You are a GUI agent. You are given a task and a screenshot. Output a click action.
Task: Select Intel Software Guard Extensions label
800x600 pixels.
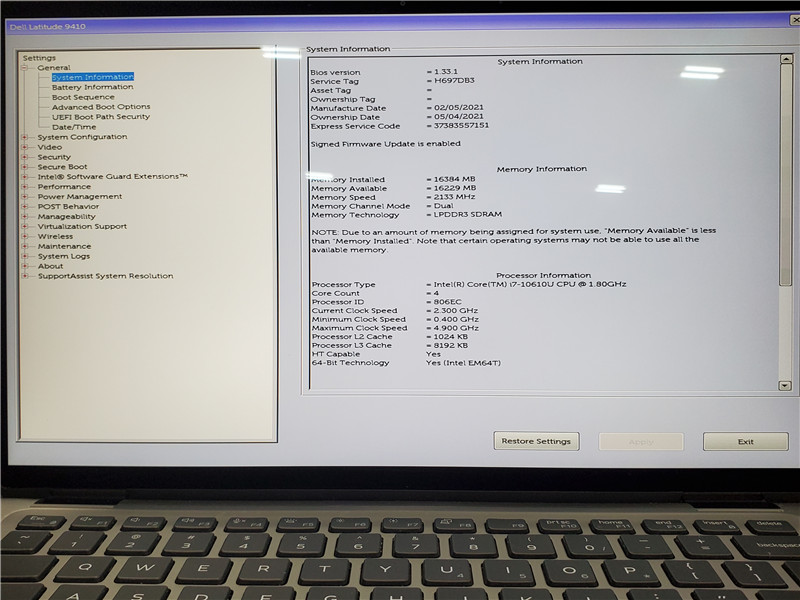(112, 177)
